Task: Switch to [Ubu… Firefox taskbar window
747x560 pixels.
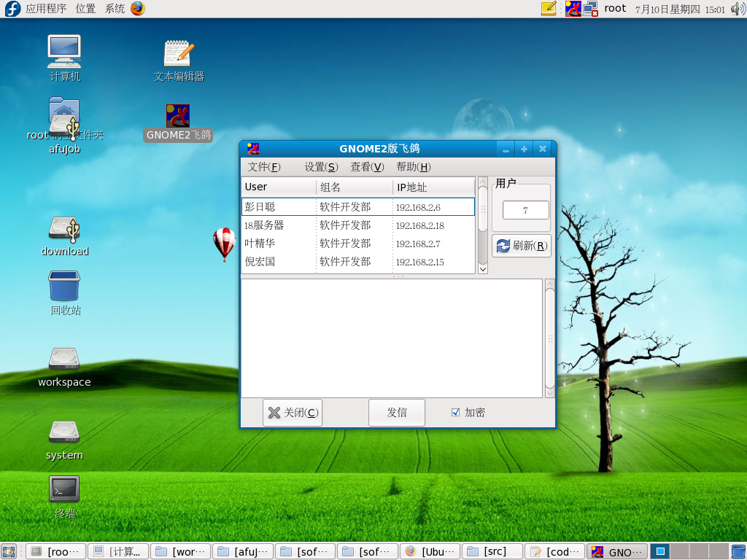Action: tap(430, 551)
